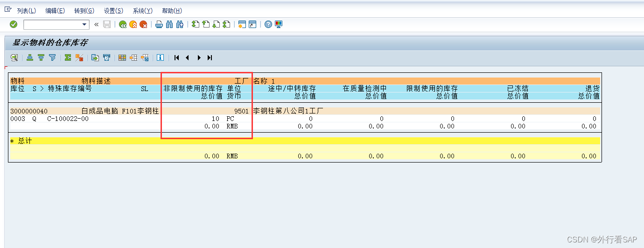Click plant name 李钢柱第八公司1工厂
Image resolution: width=644 pixels, height=248 pixels.
pos(288,111)
